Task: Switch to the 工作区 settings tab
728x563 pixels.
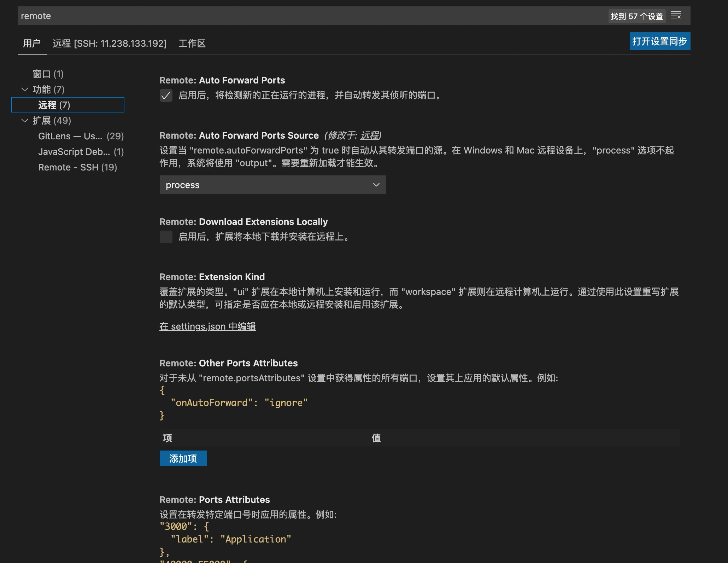Action: (x=192, y=43)
